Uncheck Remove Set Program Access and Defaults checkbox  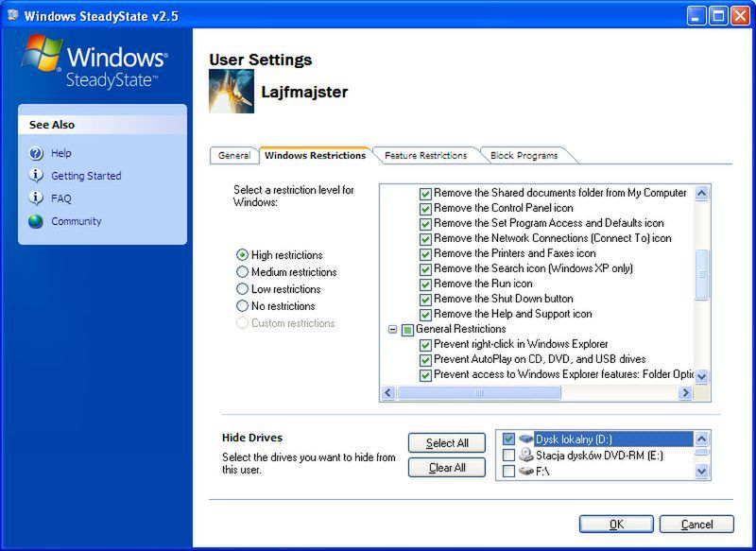click(425, 224)
